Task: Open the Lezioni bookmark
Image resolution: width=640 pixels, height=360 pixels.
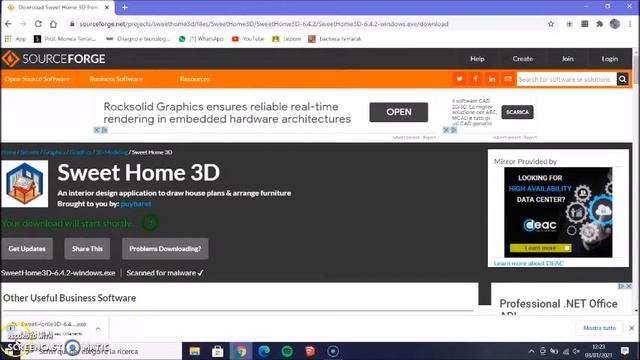Action: click(287, 39)
